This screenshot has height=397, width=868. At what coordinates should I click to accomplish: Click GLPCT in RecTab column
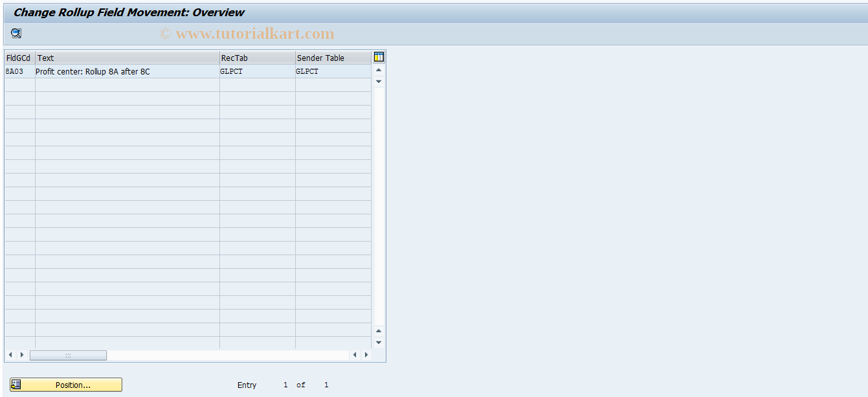tap(232, 71)
